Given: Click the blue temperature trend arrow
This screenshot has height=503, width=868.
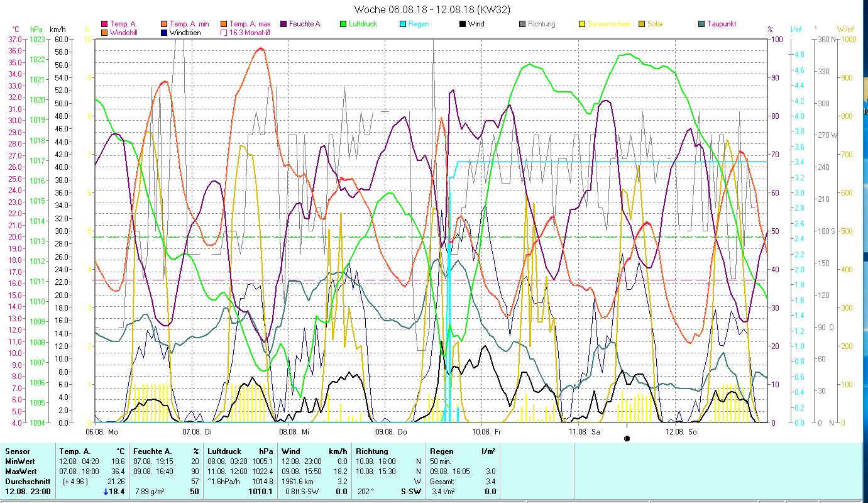Looking at the screenshot, I should click(x=106, y=492).
